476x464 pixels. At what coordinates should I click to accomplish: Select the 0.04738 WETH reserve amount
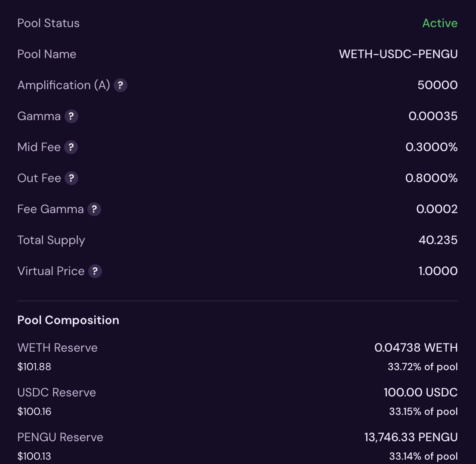(416, 348)
